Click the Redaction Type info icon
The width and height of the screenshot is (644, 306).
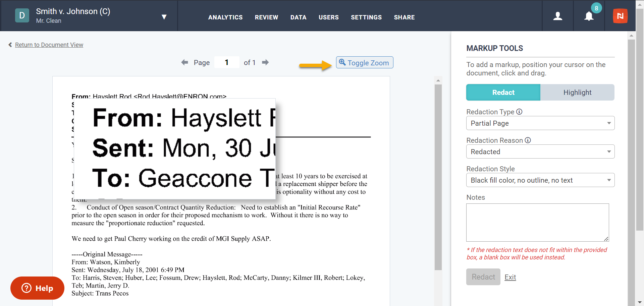pos(519,112)
